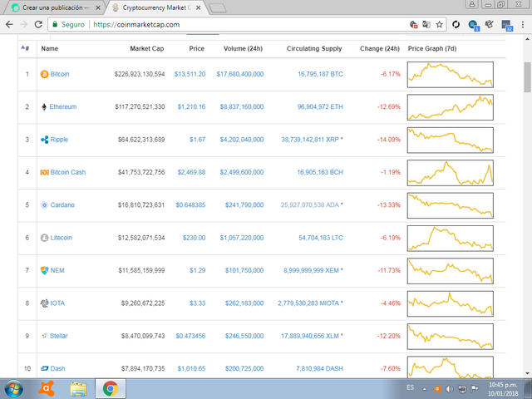Open a new browser tab
Viewport: 532px width, 399px height.
217,8
